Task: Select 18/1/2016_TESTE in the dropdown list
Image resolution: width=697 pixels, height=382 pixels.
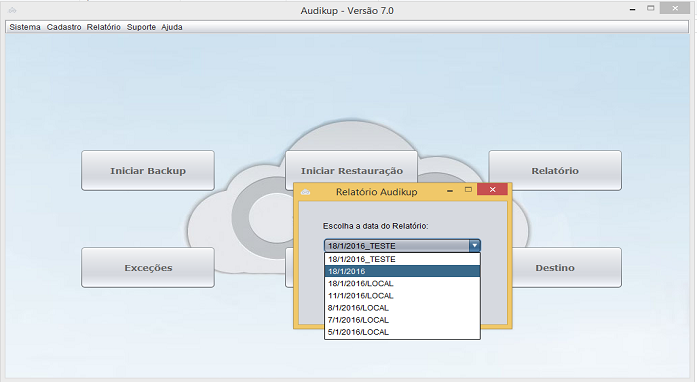Action: coord(402,259)
